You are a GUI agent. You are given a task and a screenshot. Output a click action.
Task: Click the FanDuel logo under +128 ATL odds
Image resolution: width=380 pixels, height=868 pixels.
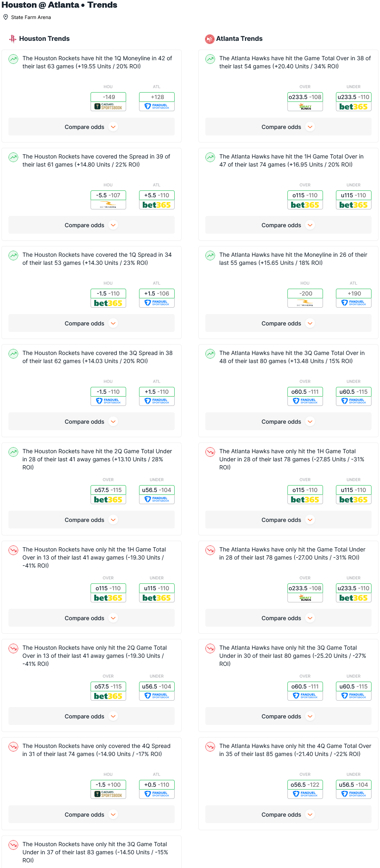157,106
